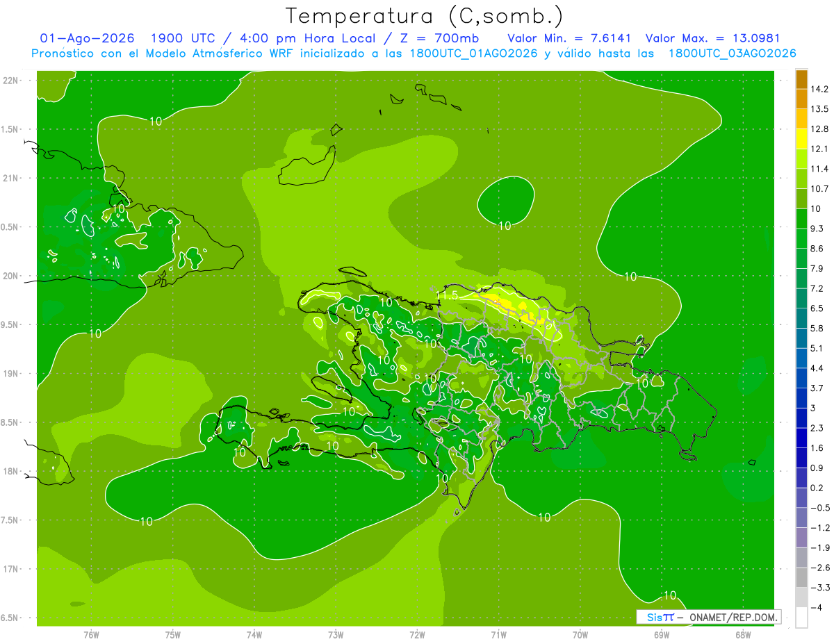Click the 'ONAMET/REP.DOM.' credit label
This screenshot has height=644, width=834.
(735, 617)
